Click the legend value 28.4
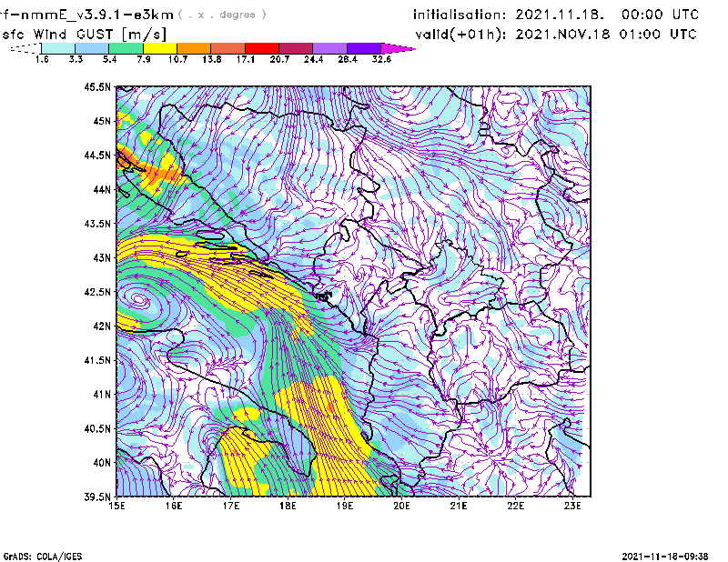 click(348, 59)
